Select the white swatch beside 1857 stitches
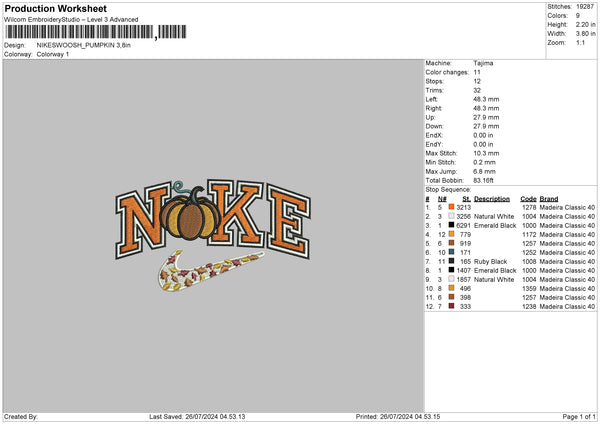Screen dimensions: 600x424 pyautogui.click(x=451, y=279)
